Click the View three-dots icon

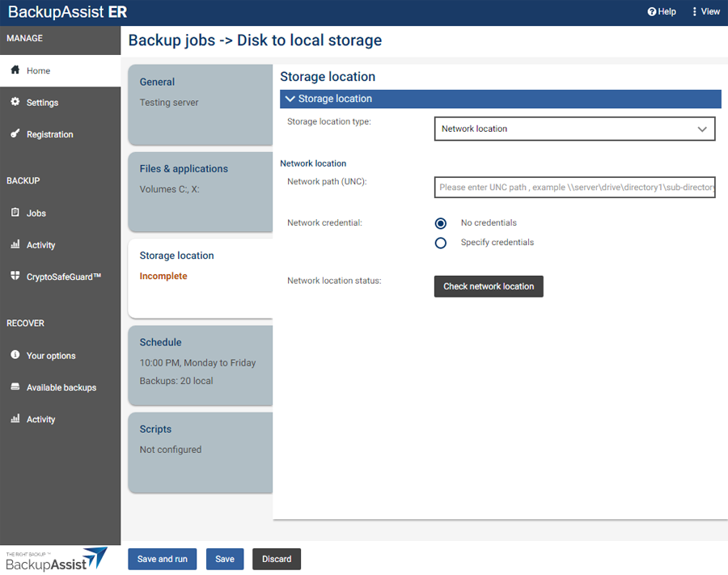point(694,11)
